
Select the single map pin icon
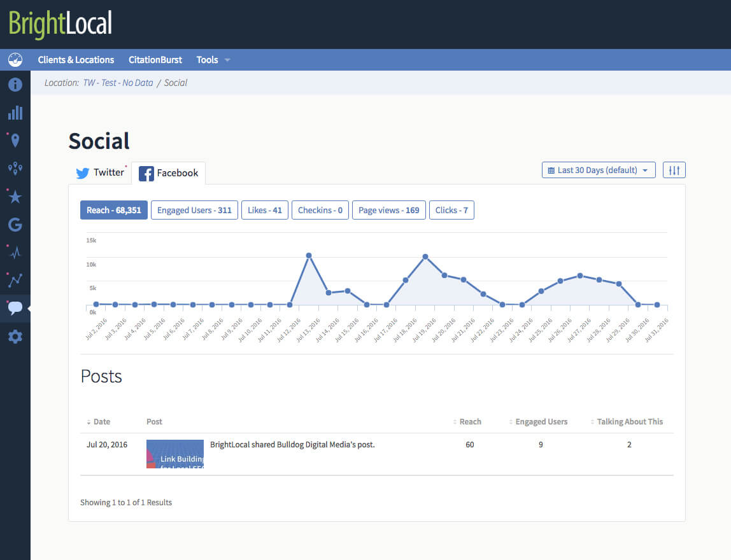point(15,141)
